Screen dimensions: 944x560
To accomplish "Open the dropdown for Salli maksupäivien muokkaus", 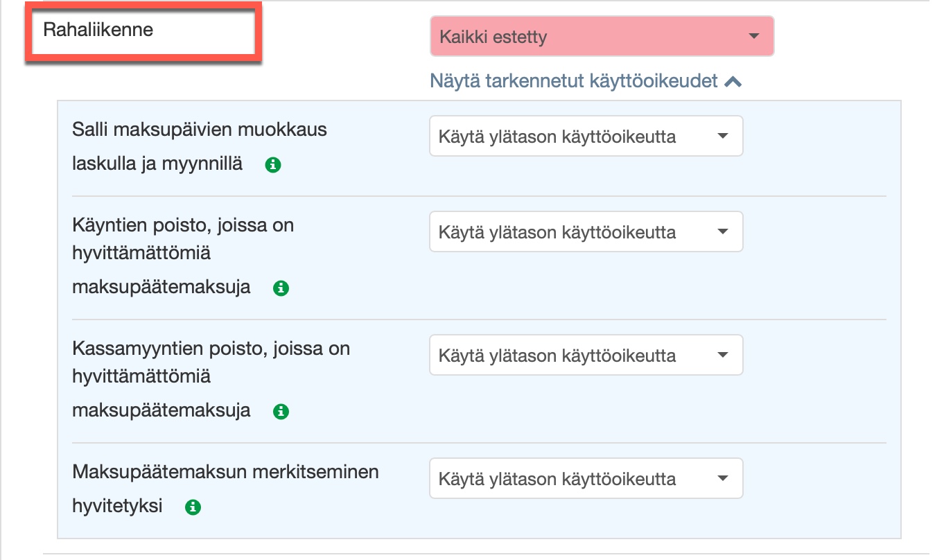I will click(586, 136).
